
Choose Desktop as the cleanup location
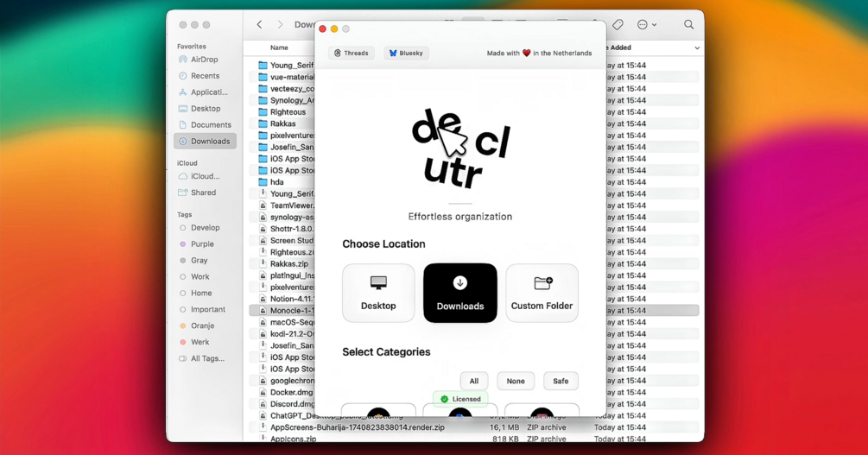click(378, 293)
